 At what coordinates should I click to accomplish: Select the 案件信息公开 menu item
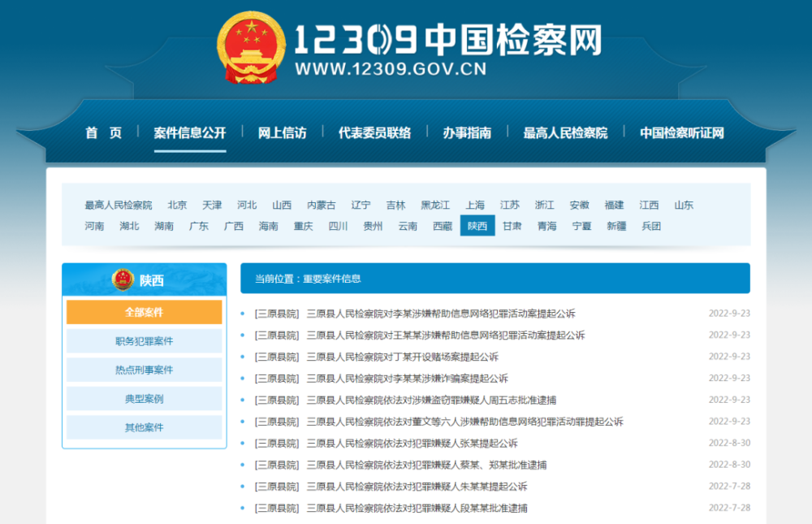[190, 133]
